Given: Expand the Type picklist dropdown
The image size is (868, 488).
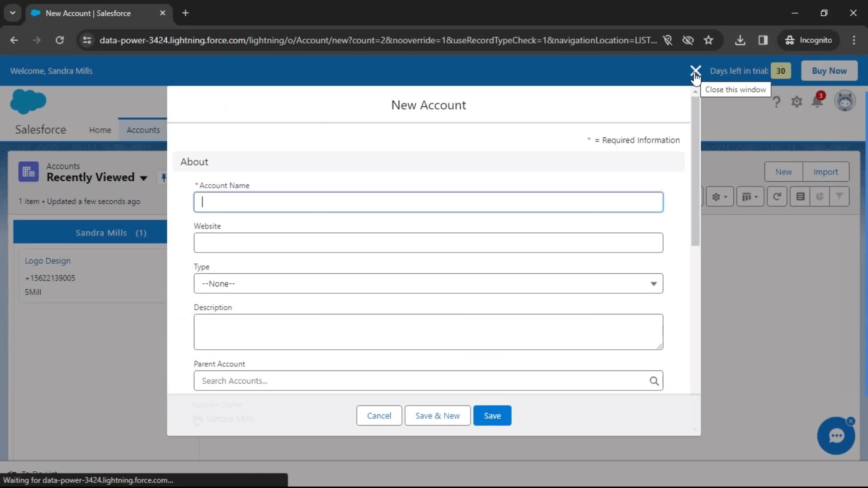Looking at the screenshot, I should tap(428, 283).
